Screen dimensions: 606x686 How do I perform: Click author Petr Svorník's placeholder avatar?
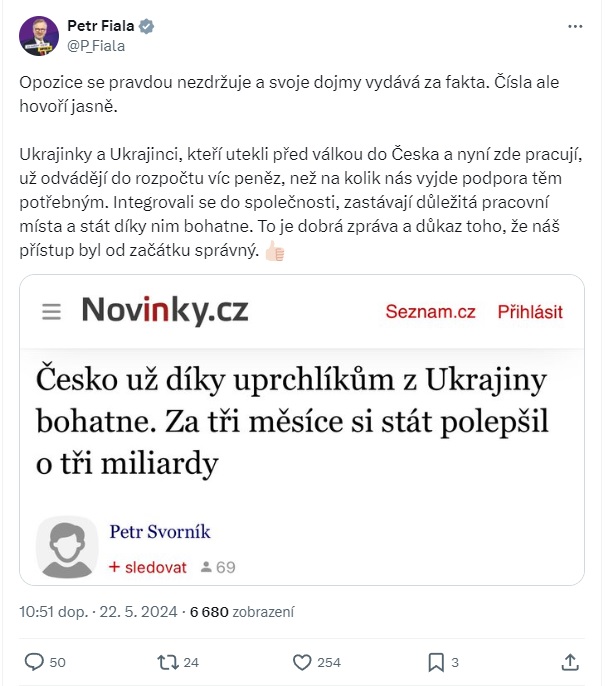click(x=67, y=548)
